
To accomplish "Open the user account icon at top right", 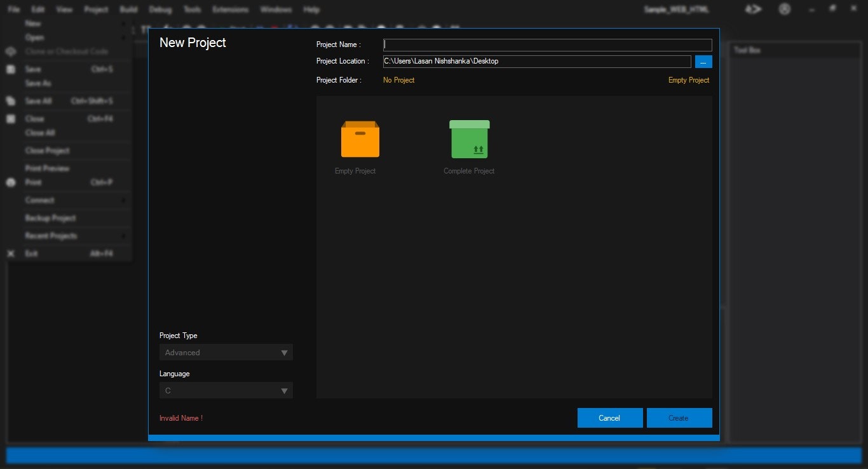I will click(x=785, y=9).
